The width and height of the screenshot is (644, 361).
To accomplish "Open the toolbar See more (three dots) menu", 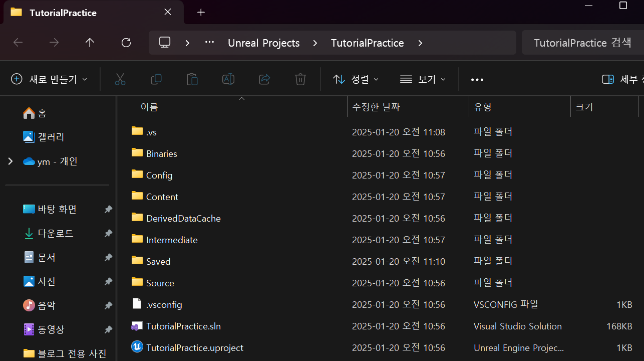I will click(477, 79).
